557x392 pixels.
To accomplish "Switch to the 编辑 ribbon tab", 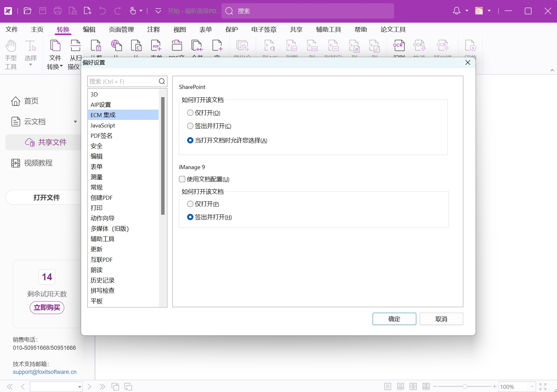I will click(89, 29).
